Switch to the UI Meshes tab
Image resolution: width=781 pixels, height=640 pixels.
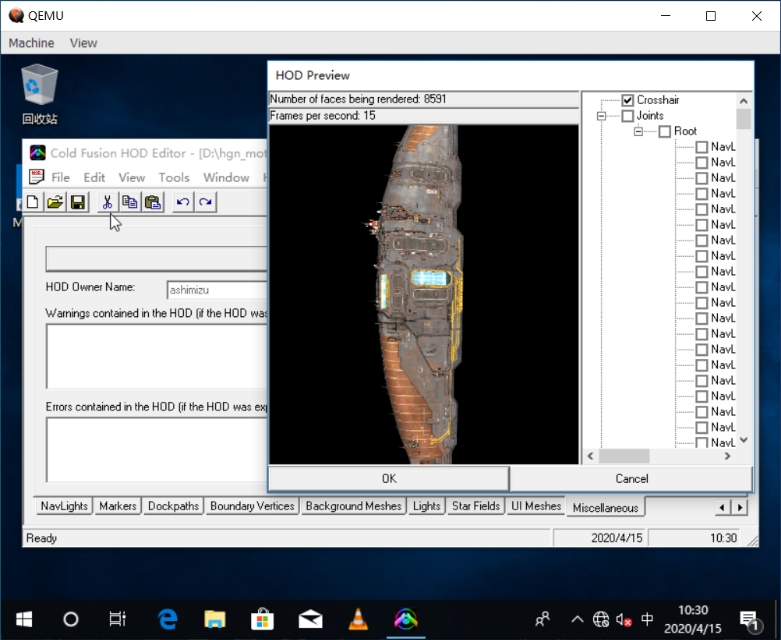(536, 506)
